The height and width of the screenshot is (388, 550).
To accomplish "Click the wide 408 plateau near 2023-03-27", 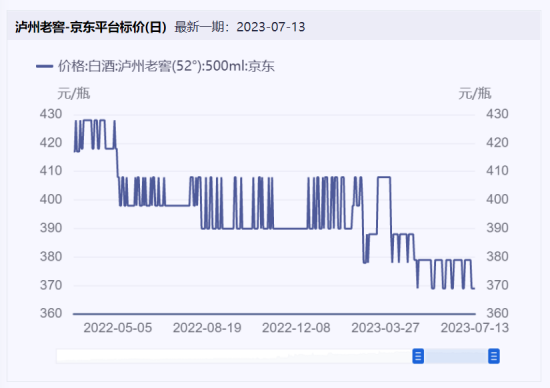I will point(384,177).
